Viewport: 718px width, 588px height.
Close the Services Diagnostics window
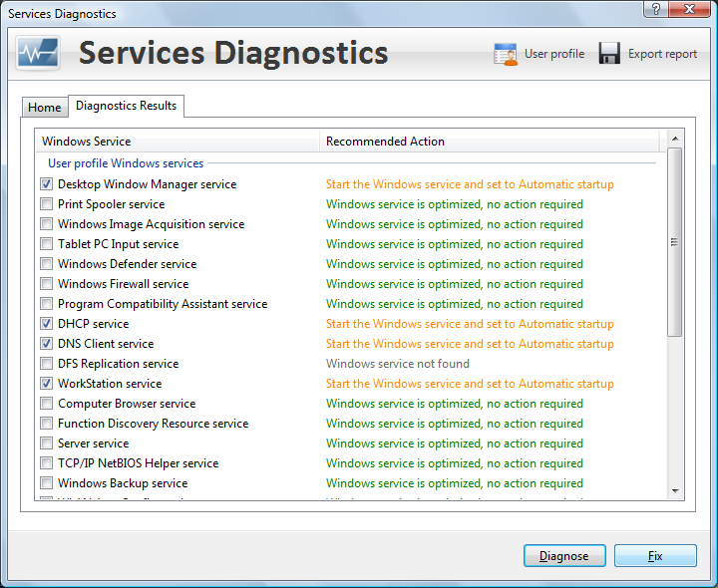[x=690, y=9]
